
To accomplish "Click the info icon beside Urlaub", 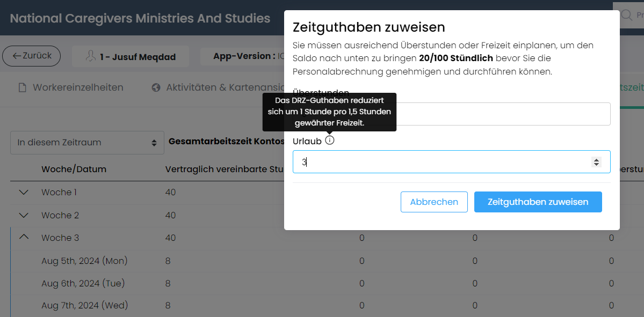I will tap(329, 141).
